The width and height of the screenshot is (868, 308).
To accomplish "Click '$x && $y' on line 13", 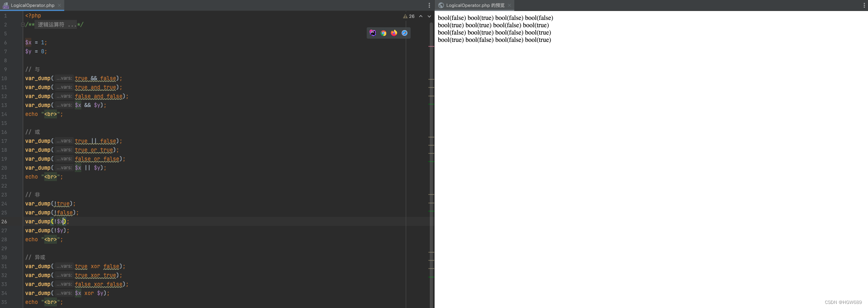I will click(87, 105).
